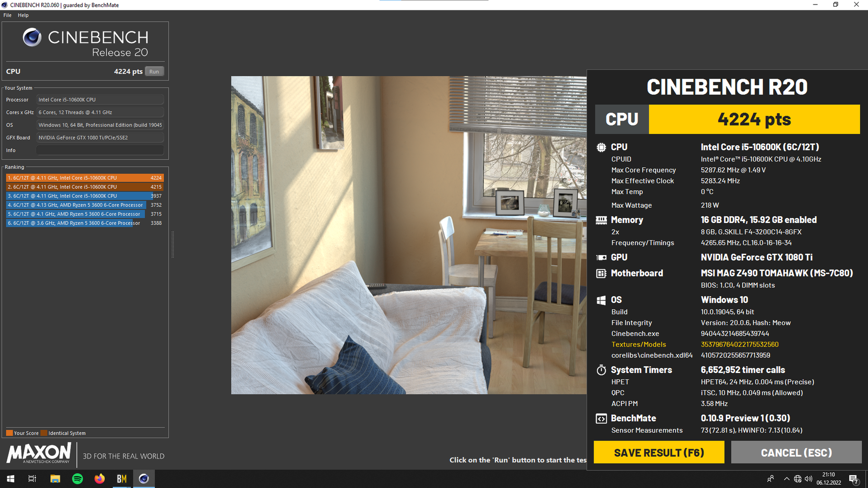This screenshot has height=488, width=868.
Task: Click the 6,652,952 timer calls text
Action: 743,370
